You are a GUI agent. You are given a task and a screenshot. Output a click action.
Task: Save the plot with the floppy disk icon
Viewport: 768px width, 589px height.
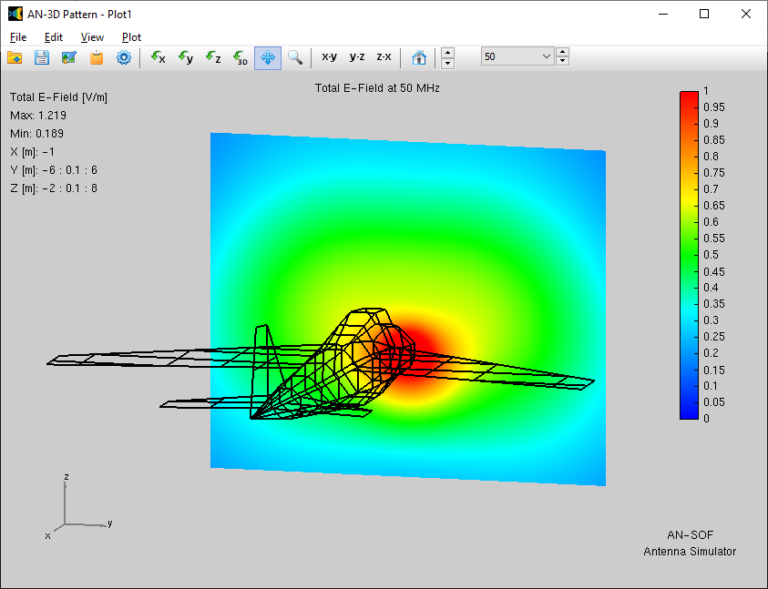42,57
